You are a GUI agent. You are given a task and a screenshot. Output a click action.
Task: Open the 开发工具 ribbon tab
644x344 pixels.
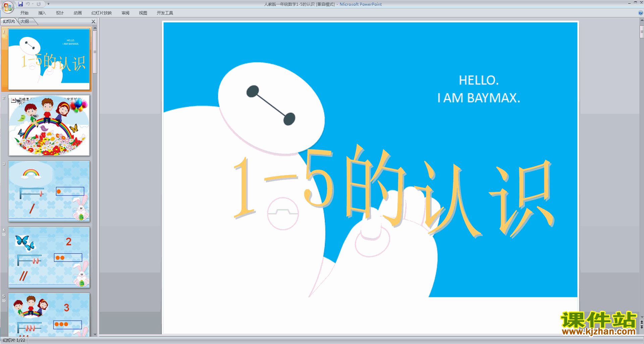click(165, 13)
